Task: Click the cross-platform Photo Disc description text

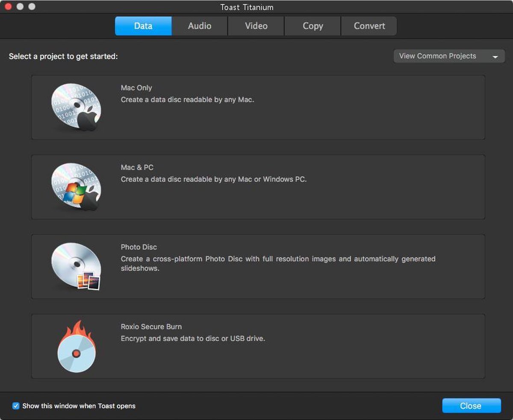Action: (278, 263)
